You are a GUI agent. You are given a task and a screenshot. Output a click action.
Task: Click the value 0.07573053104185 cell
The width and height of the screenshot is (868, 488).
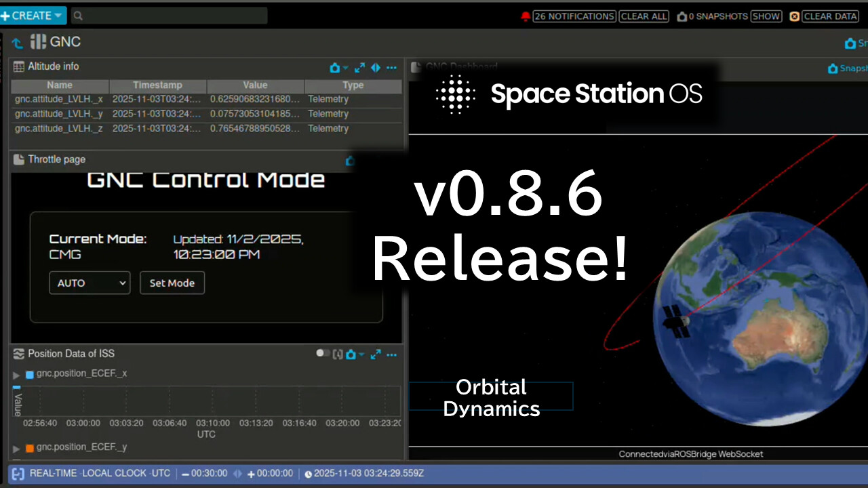coord(255,114)
